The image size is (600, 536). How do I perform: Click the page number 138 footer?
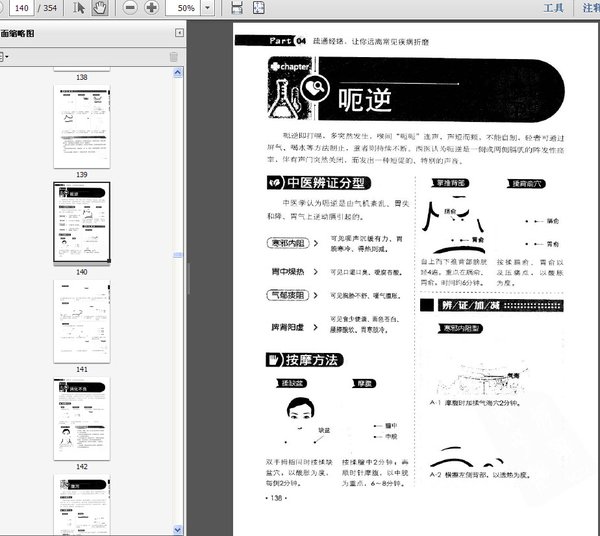276,498
